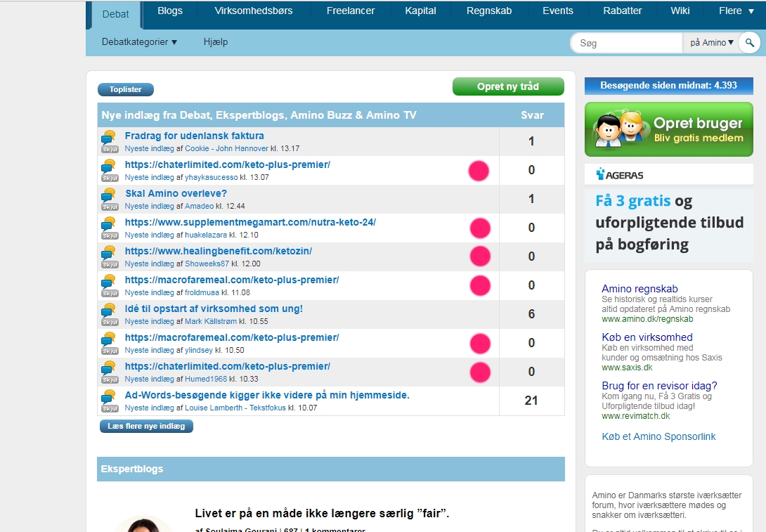Click the magnifier search icon button
766x532 pixels.
click(749, 43)
